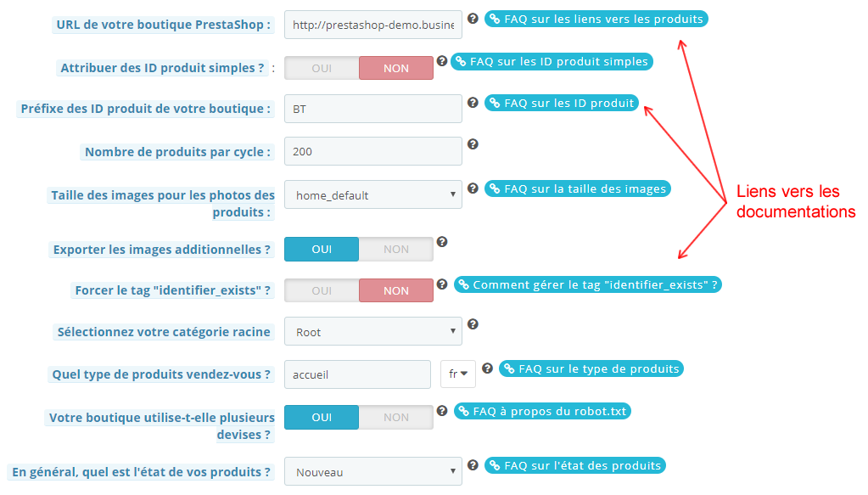
Task: Click help icon for type de produits
Action: pos(487,367)
